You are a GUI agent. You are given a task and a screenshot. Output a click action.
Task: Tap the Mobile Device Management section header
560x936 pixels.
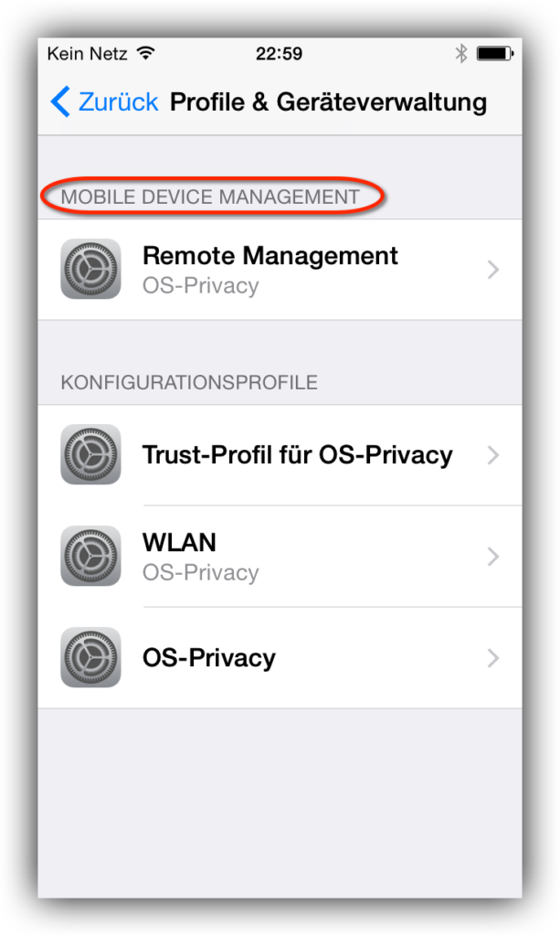point(210,197)
